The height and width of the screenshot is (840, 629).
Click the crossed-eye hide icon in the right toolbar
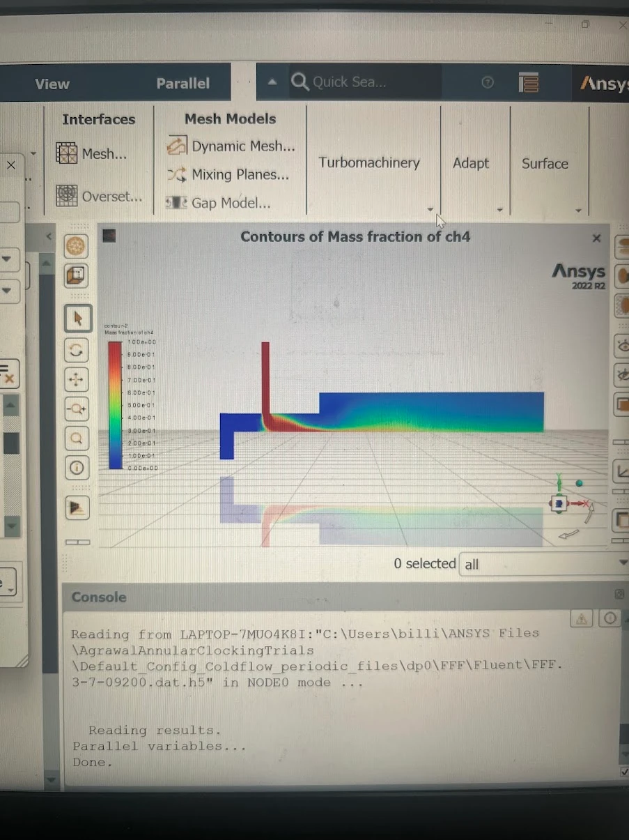coord(621,376)
